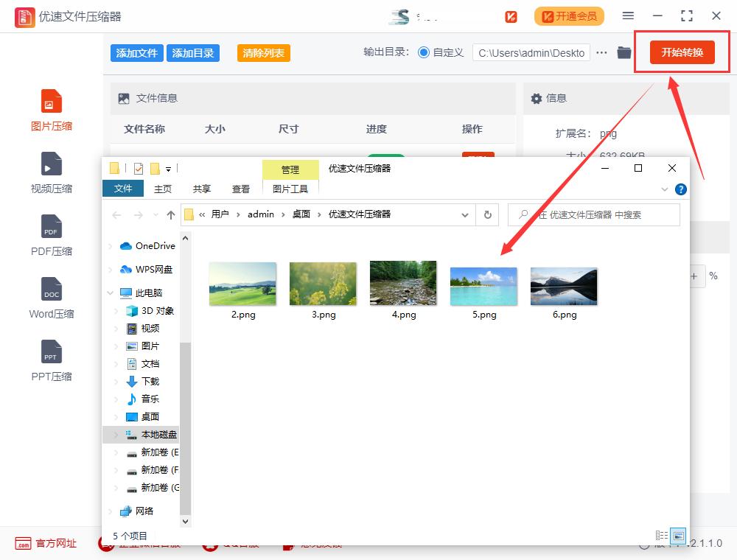Expand 本地磁盘 in the folder tree
The image size is (737, 560).
click(x=115, y=434)
